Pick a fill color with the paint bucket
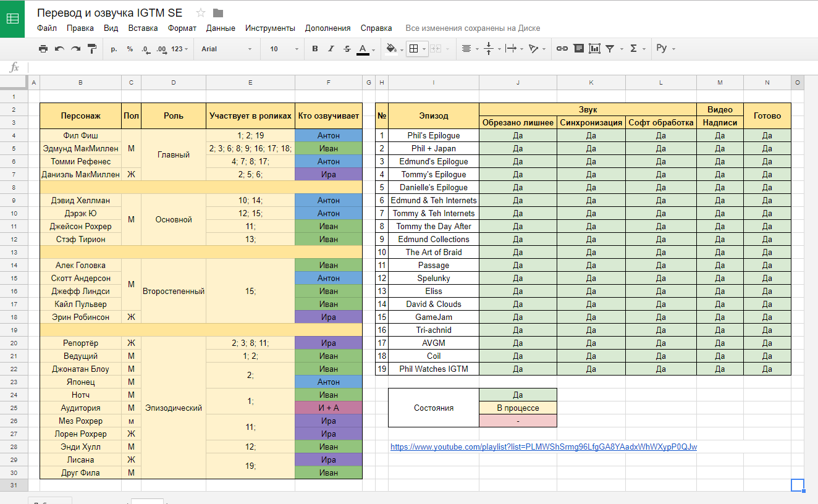This screenshot has width=818, height=504. pos(390,49)
